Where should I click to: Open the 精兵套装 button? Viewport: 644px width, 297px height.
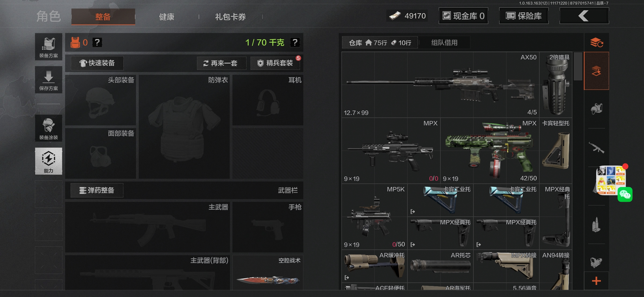pos(275,63)
